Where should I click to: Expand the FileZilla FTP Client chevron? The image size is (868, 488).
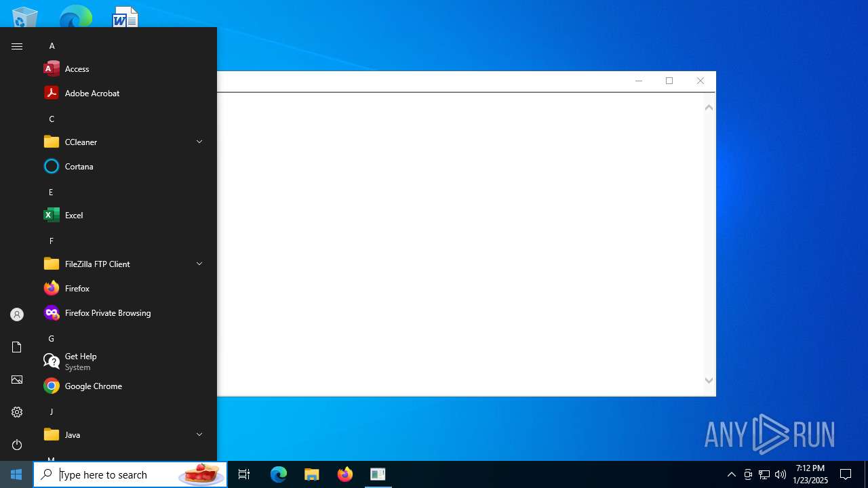pos(199,264)
